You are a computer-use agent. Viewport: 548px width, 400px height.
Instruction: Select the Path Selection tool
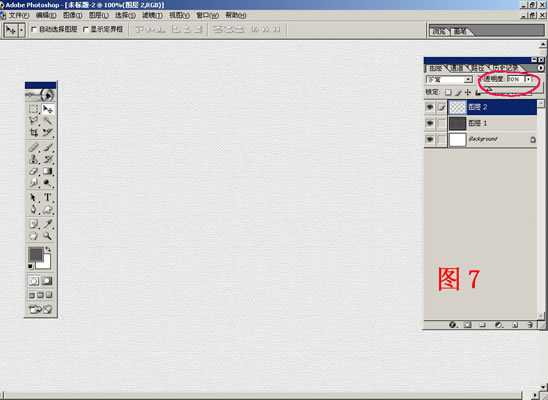(x=34, y=198)
